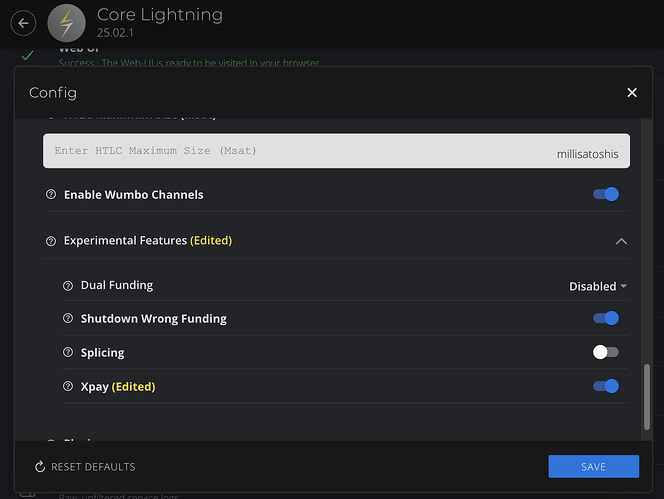Show help icon for Splicing
664x499 pixels.
pos(68,352)
